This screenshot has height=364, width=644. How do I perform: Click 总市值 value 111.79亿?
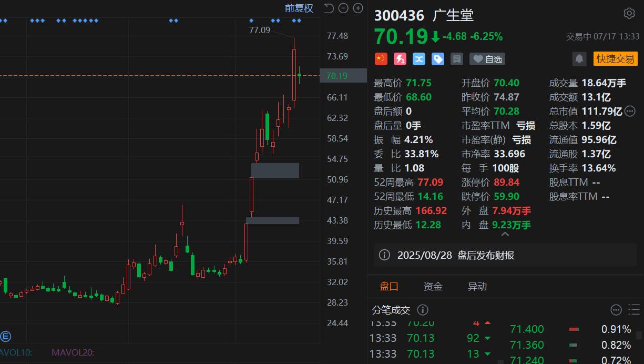[602, 111]
